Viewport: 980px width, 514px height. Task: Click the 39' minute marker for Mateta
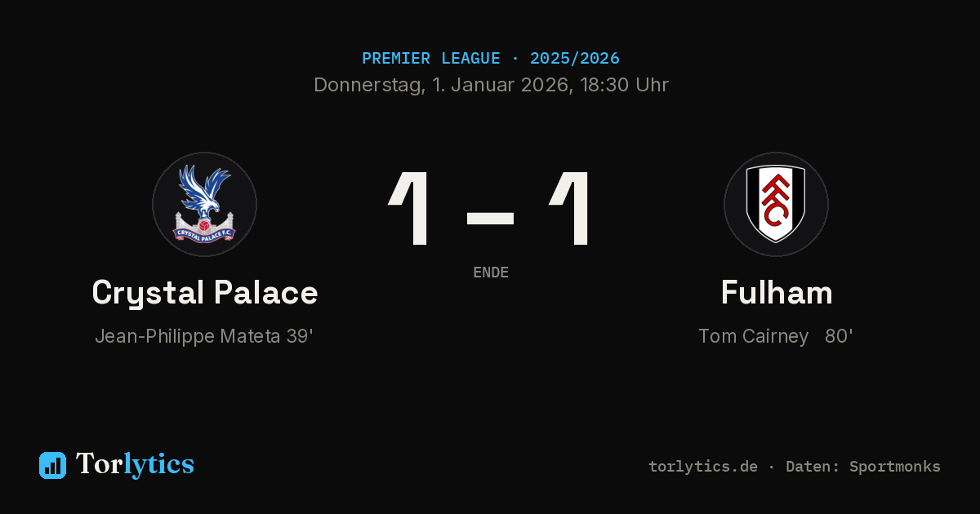pyautogui.click(x=300, y=336)
